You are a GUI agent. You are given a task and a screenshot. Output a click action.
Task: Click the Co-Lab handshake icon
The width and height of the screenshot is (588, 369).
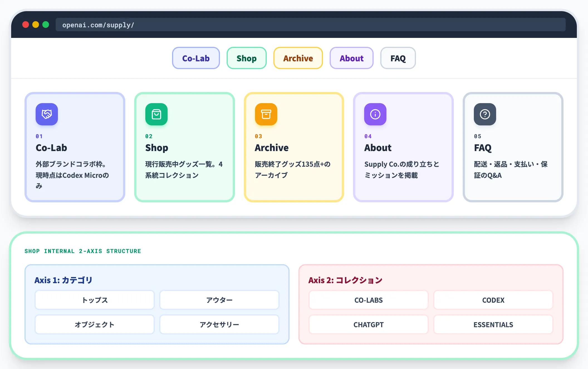coord(47,114)
